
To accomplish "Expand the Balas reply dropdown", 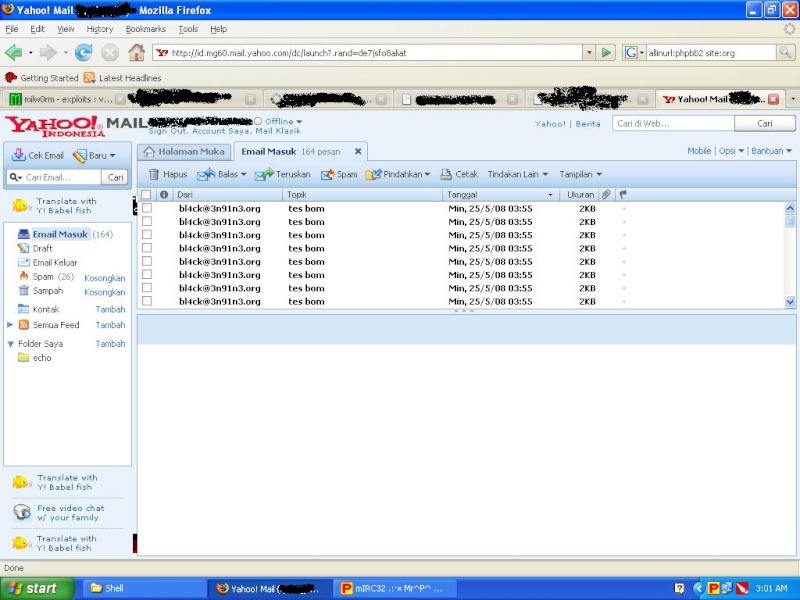I will pos(244,174).
